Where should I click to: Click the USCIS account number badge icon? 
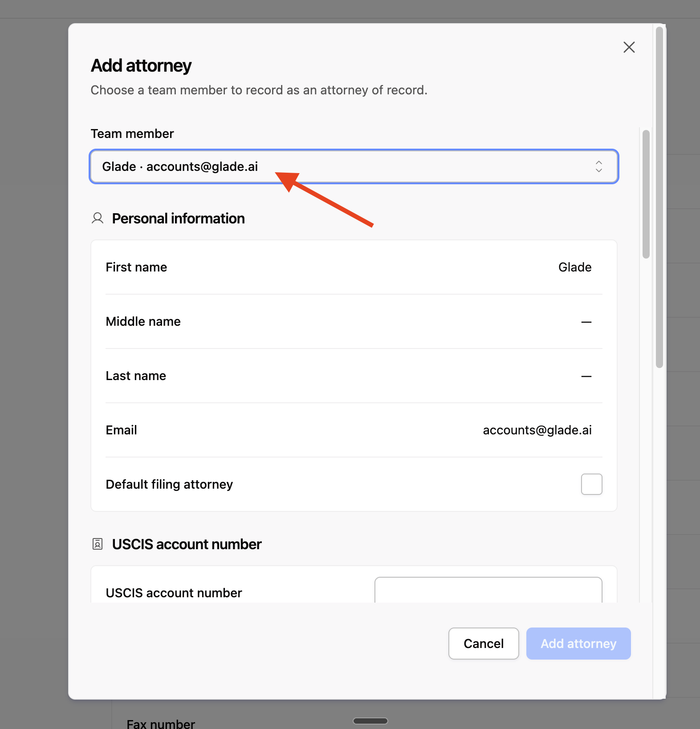click(x=98, y=544)
